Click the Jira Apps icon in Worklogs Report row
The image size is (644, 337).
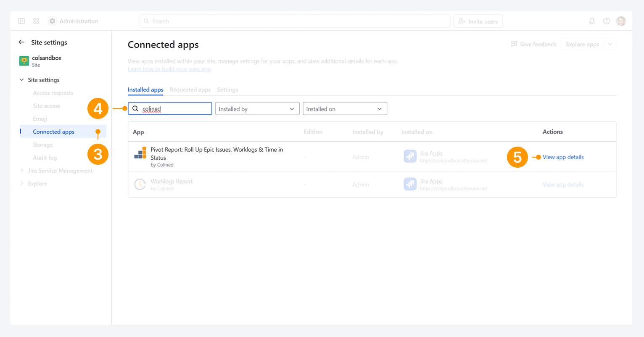coord(410,184)
